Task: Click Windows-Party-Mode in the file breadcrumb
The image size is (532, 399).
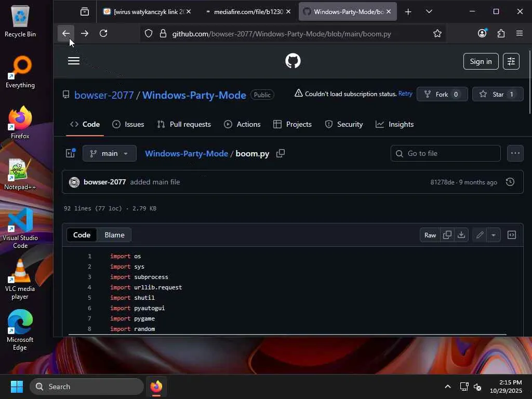Action: [187, 154]
